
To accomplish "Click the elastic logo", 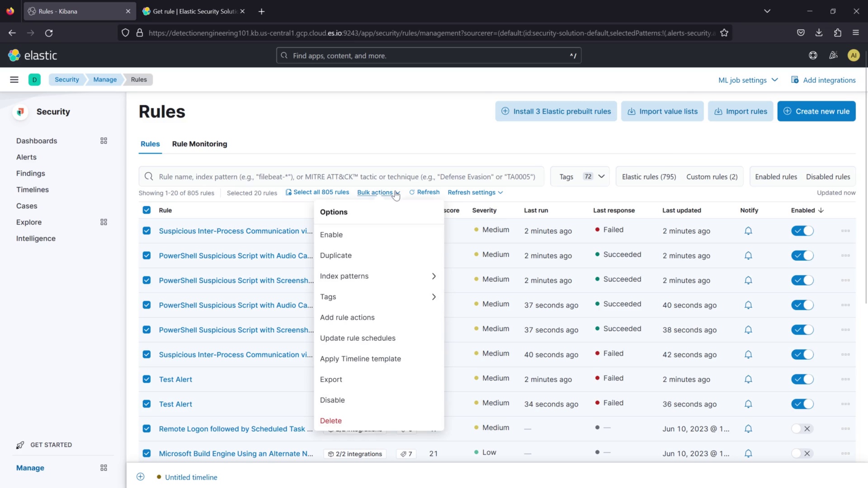I will click(x=33, y=56).
